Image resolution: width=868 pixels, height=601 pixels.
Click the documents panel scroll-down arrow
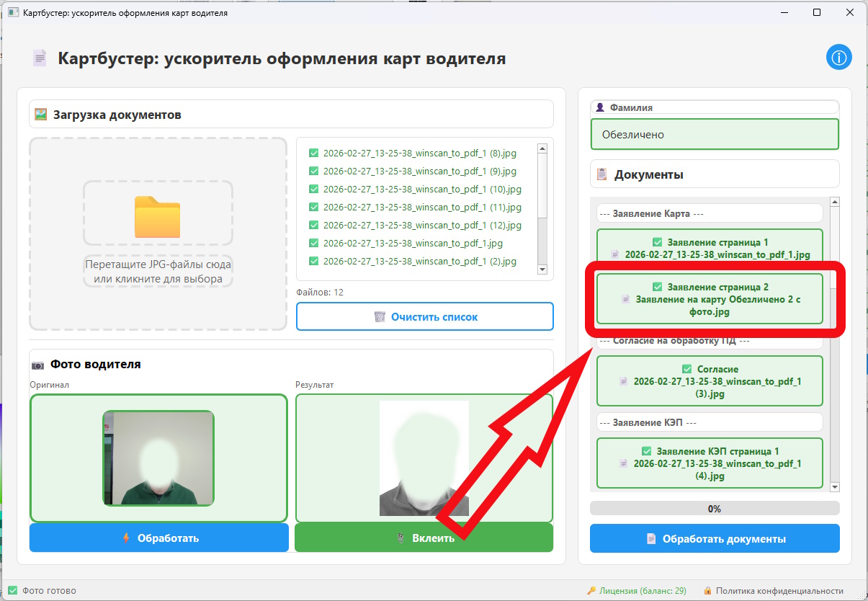pyautogui.click(x=835, y=487)
